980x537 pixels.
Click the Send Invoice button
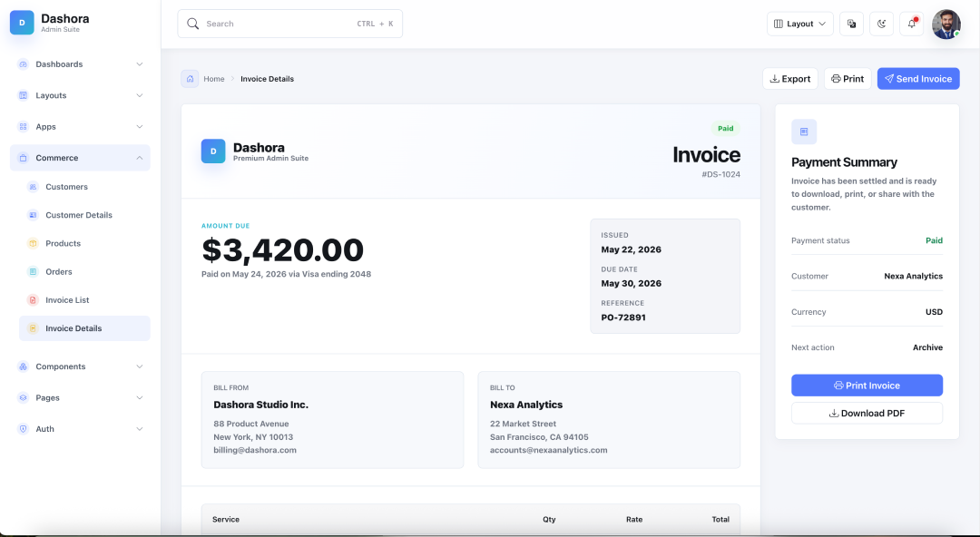pos(918,79)
